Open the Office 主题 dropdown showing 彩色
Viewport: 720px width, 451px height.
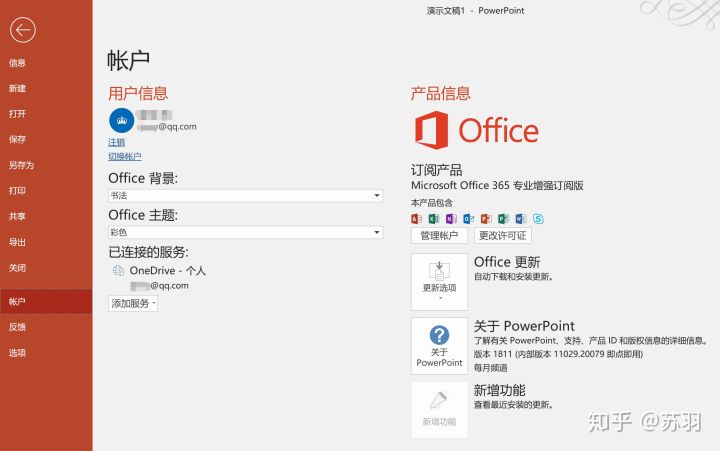click(x=245, y=232)
